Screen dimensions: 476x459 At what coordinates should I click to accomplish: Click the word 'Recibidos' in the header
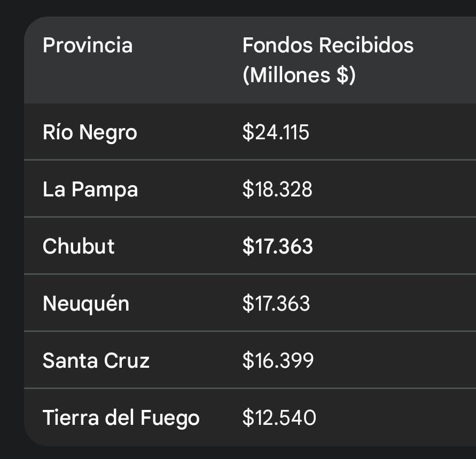(x=366, y=45)
